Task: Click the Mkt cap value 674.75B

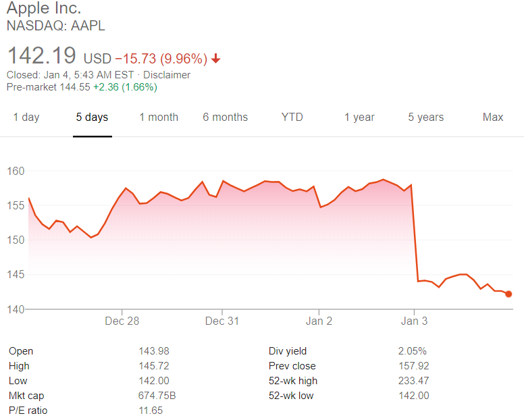Action: pyautogui.click(x=157, y=396)
